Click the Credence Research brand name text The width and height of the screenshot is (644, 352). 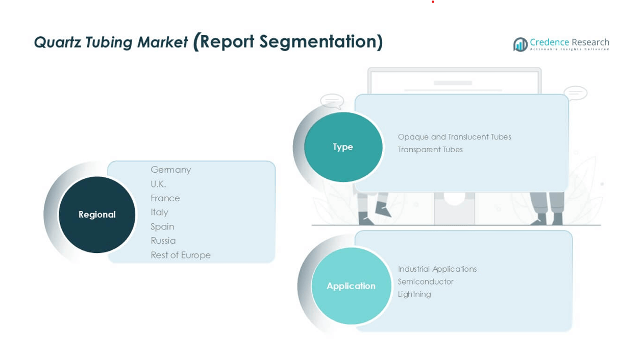pyautogui.click(x=569, y=42)
